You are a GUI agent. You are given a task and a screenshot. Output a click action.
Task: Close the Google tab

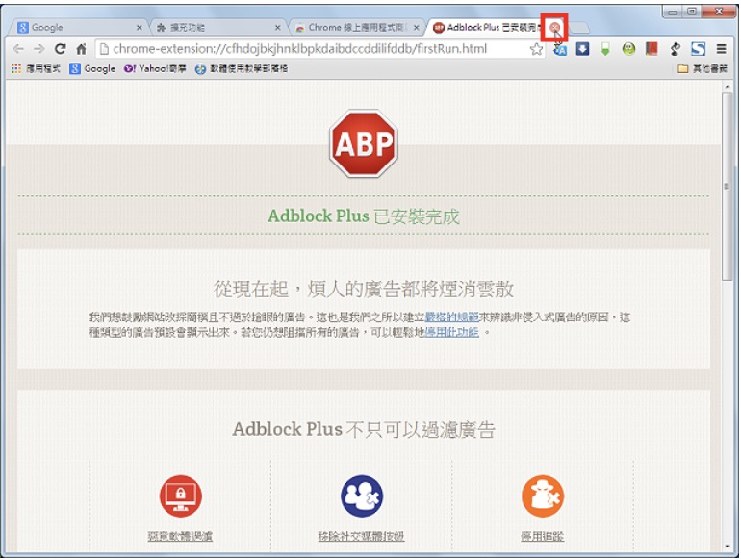tap(139, 28)
